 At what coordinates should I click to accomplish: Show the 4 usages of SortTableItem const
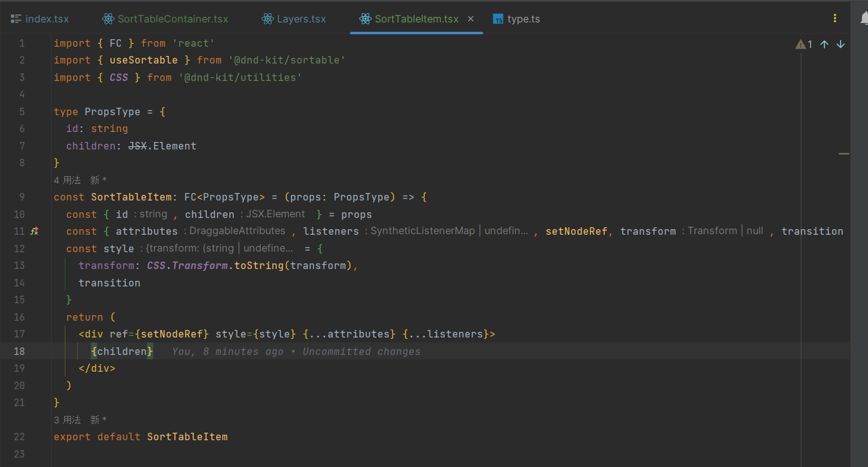pos(67,180)
